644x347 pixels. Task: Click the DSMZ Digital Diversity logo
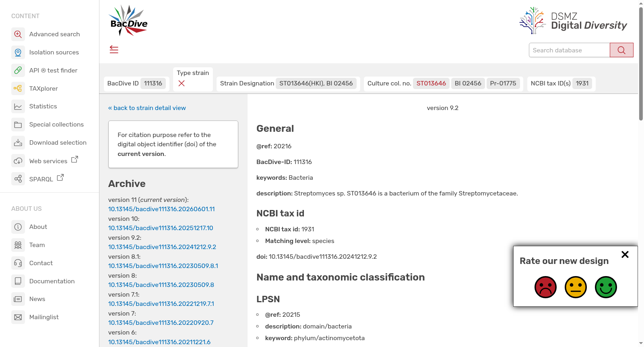coord(573,21)
